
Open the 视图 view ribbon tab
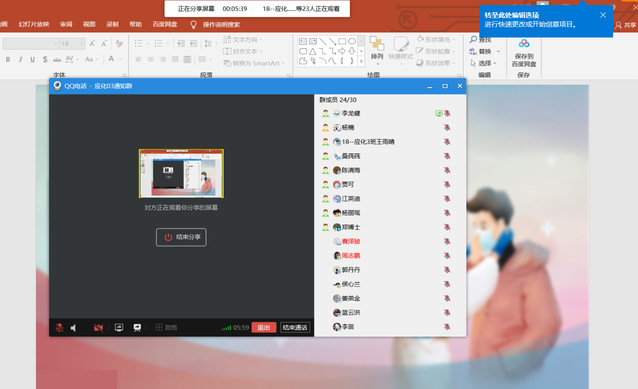pyautogui.click(x=89, y=24)
